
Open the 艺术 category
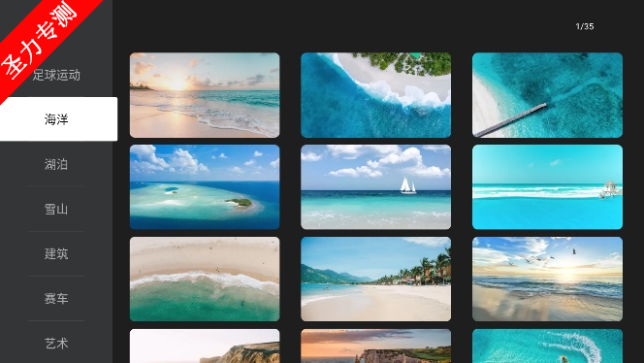tap(56, 343)
